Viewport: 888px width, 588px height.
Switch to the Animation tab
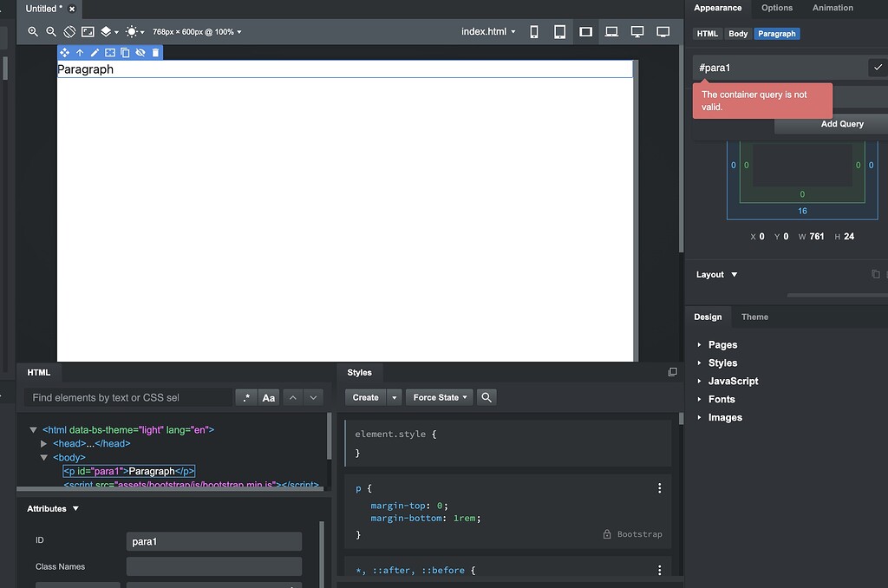pyautogui.click(x=832, y=8)
